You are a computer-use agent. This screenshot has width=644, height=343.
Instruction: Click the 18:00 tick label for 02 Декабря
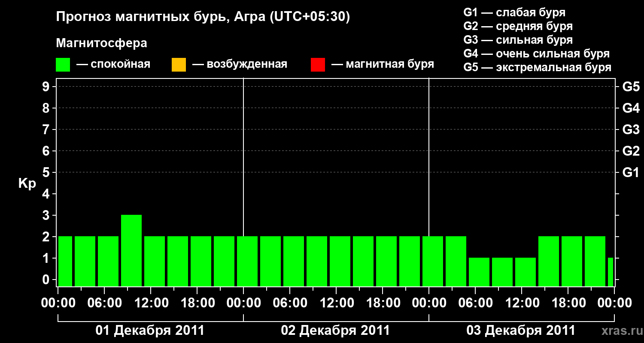point(383,303)
